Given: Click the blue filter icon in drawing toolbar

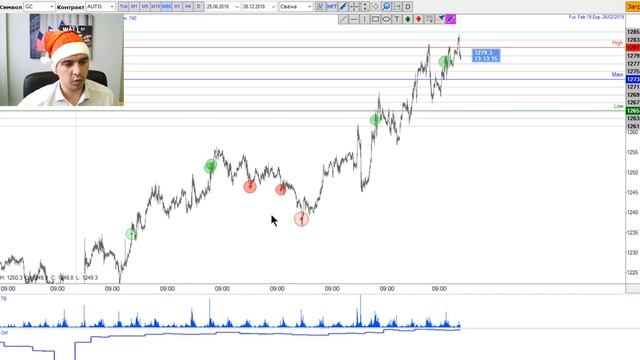Looking at the screenshot, I should tap(440, 19).
